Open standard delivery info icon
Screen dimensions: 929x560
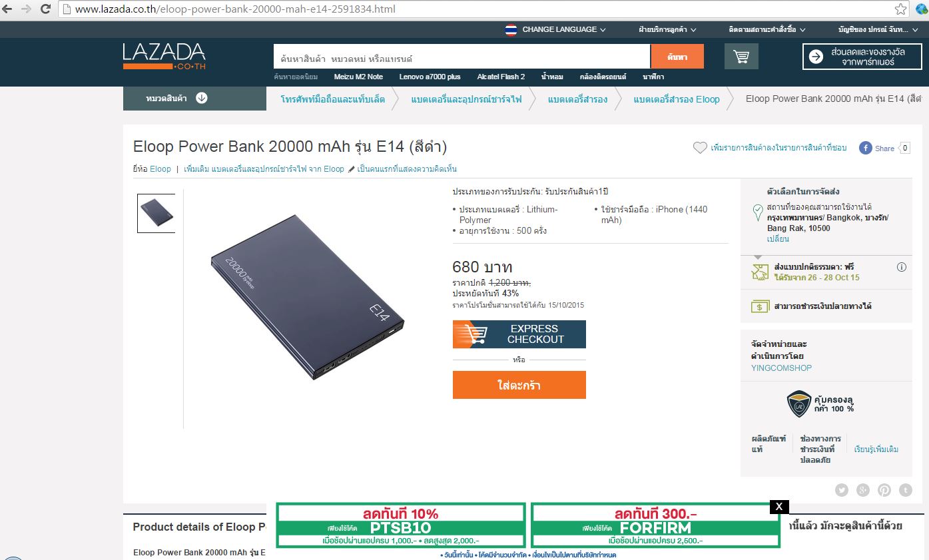click(x=902, y=267)
